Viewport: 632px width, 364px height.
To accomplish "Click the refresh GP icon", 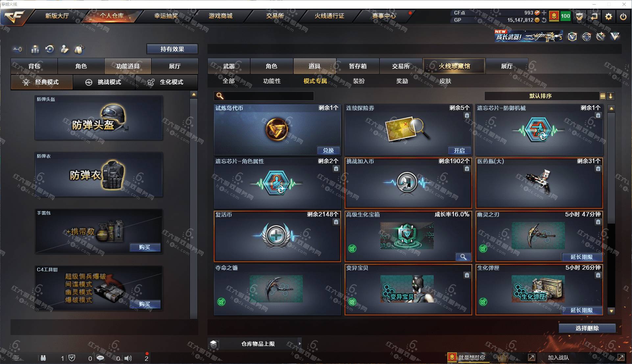I will click(x=544, y=20).
